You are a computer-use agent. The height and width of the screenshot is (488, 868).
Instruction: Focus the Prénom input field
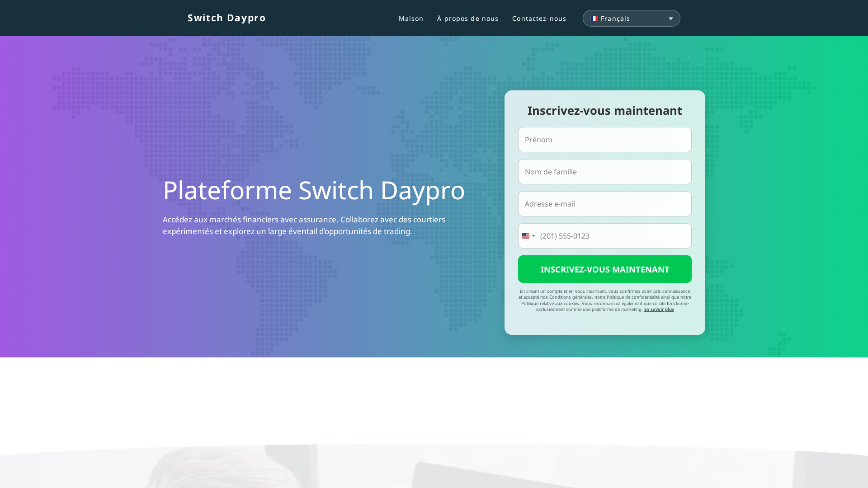[x=604, y=140]
